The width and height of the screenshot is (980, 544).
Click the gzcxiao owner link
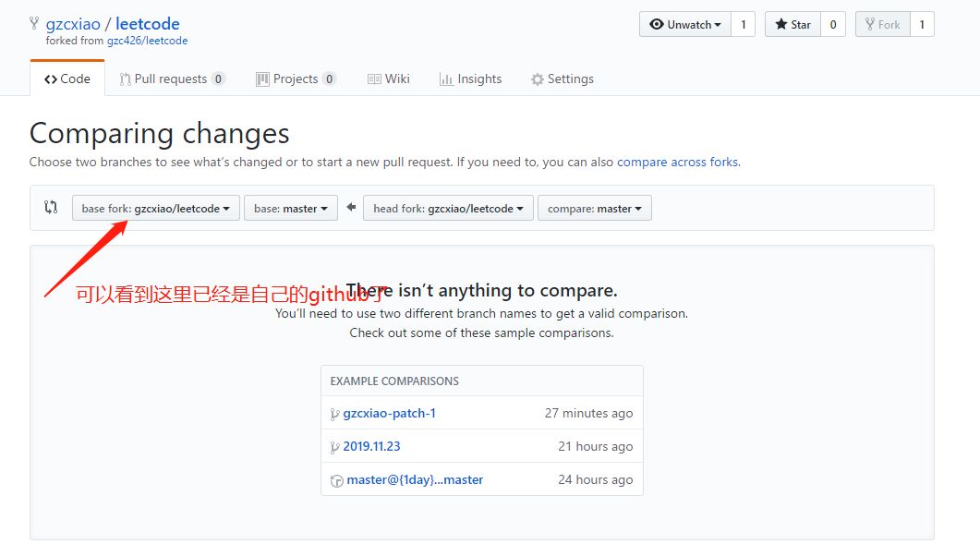point(73,24)
